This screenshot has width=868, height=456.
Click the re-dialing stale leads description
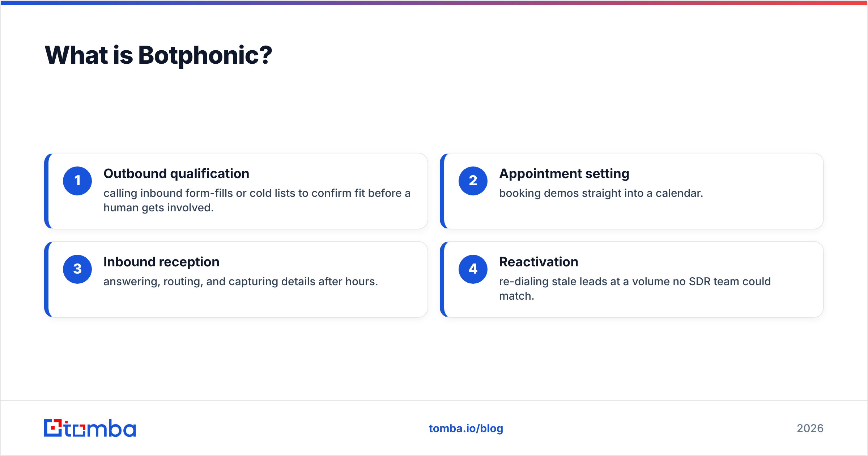click(x=635, y=289)
